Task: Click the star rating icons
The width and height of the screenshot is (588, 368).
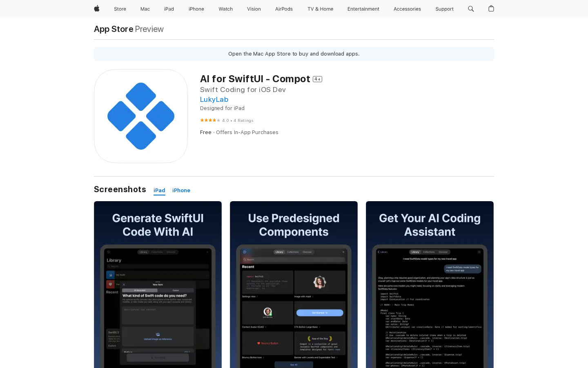Action: click(x=210, y=120)
